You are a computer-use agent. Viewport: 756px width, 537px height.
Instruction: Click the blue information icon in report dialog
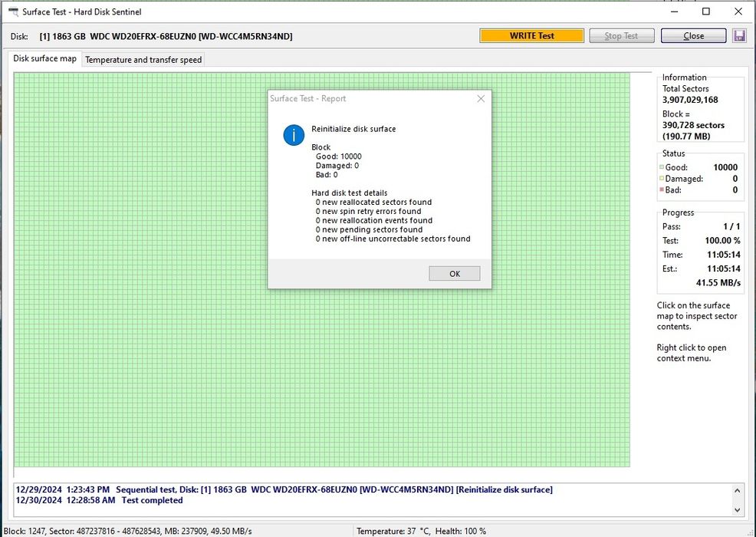[x=294, y=135]
